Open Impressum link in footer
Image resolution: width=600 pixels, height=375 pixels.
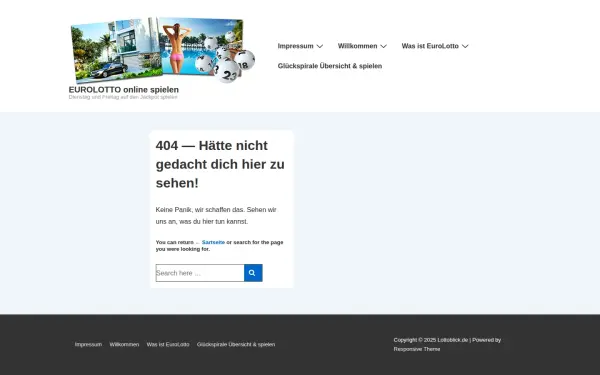pos(88,344)
